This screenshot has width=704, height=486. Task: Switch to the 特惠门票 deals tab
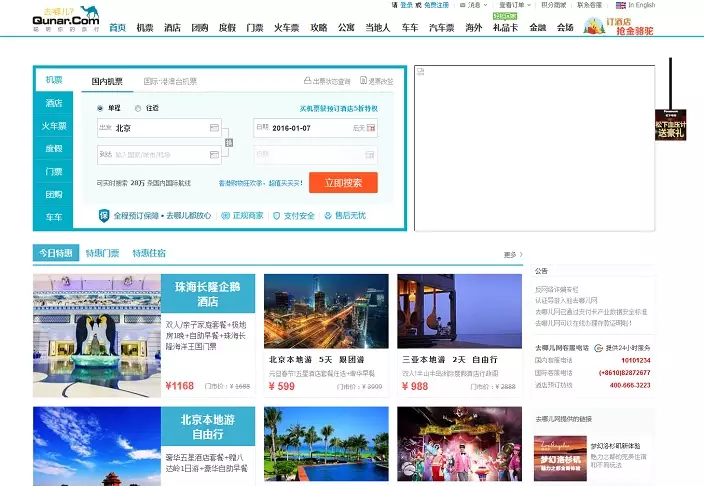(102, 253)
